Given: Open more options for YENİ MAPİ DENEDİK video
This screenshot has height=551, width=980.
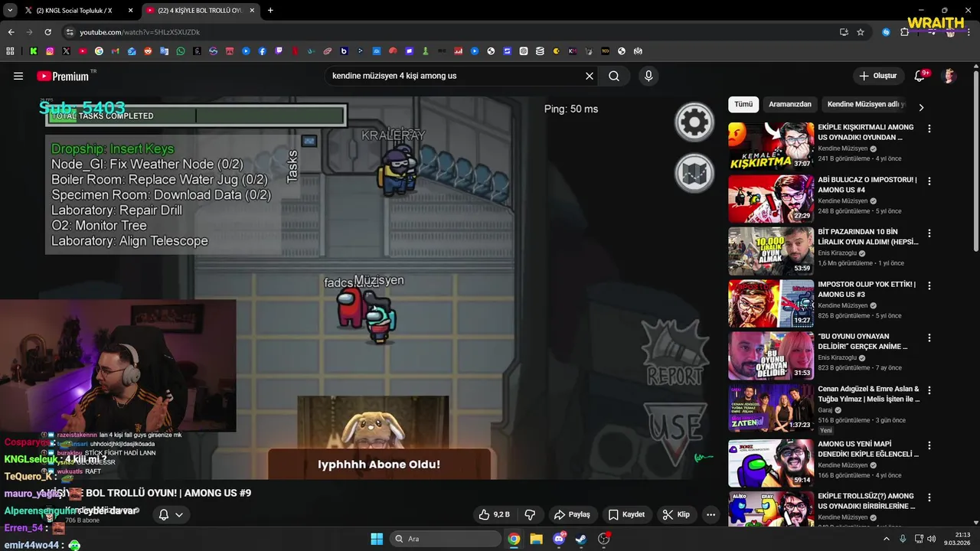Looking at the screenshot, I should tap(929, 445).
